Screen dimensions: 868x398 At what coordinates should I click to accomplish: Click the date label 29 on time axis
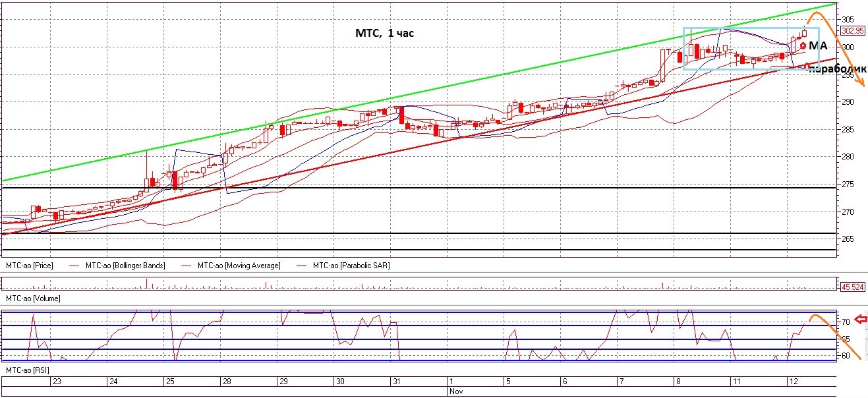pos(283,382)
